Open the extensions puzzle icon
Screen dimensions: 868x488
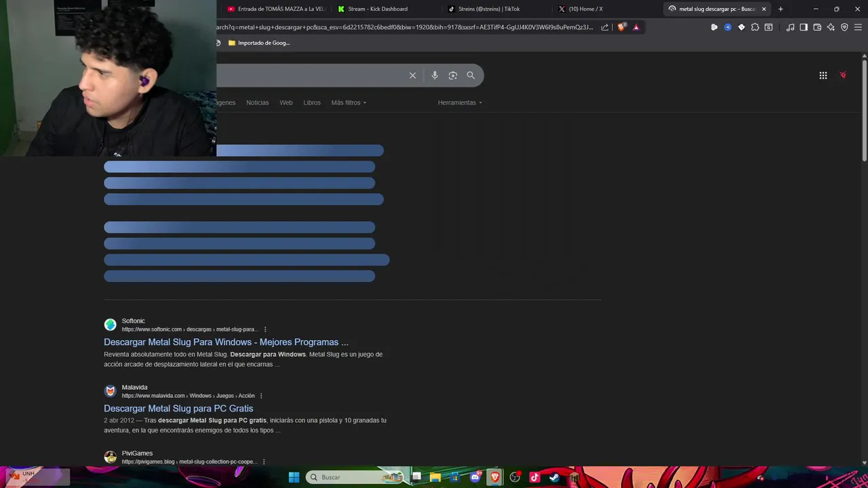[755, 27]
